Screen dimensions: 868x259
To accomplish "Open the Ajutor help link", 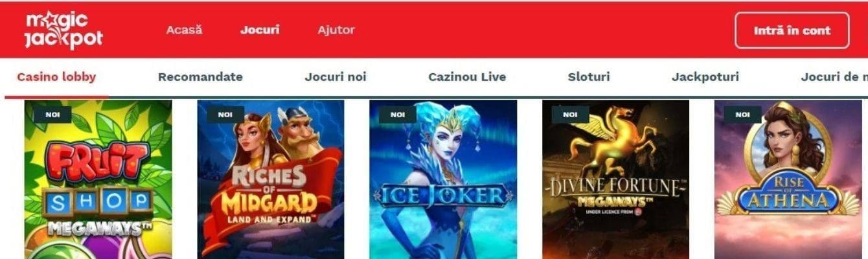I will coord(336,30).
